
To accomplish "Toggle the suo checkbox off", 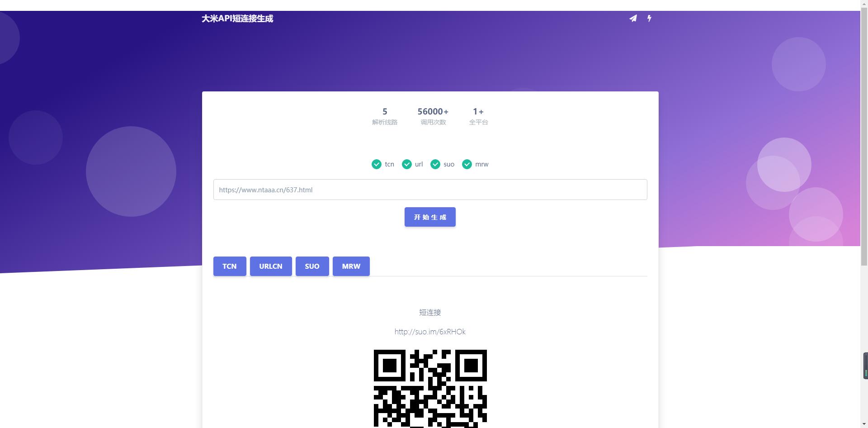I will [436, 164].
